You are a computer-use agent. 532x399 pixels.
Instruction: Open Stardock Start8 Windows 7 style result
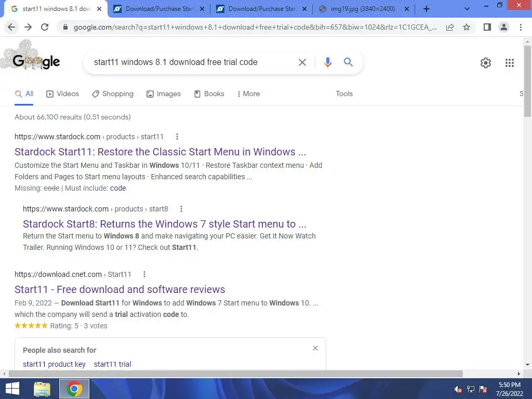[165, 224]
